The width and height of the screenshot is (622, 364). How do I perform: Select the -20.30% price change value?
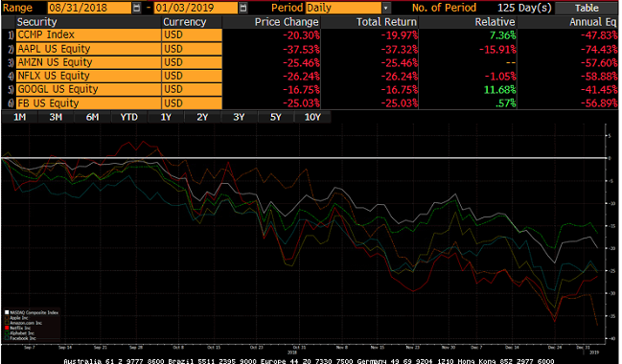coord(301,35)
